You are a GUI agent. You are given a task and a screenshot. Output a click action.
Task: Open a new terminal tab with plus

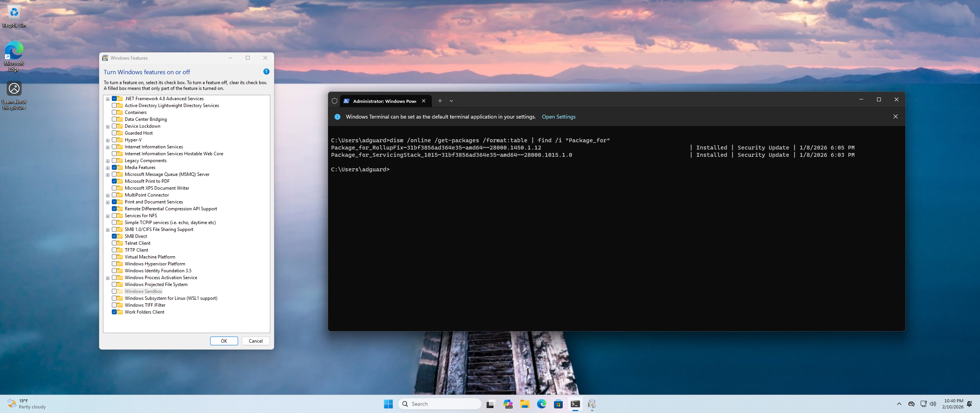[440, 101]
